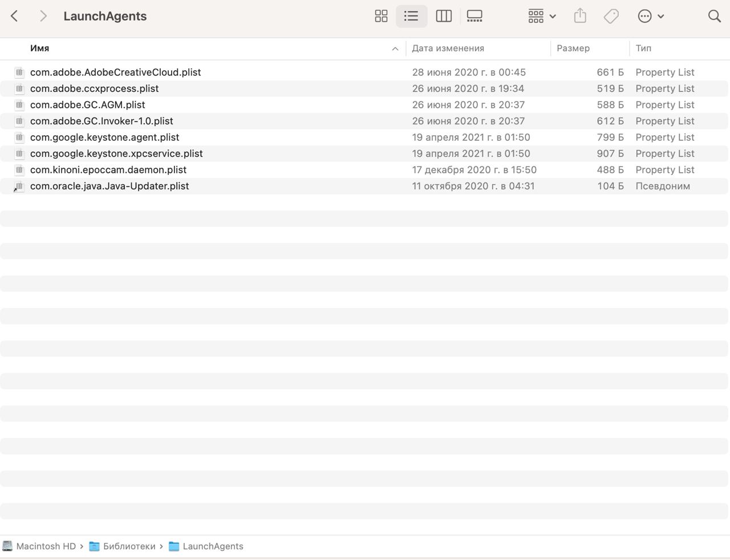
Task: Click the Tags toolbar icon
Action: point(611,16)
